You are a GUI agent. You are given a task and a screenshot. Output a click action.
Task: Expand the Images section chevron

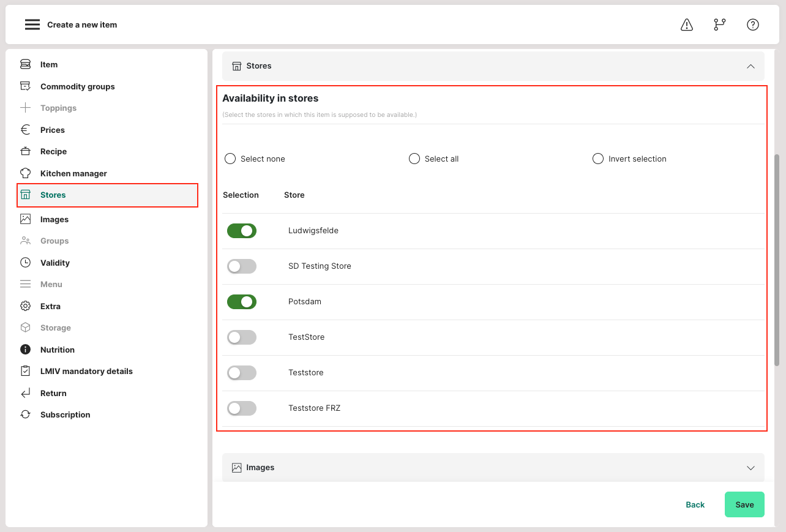[x=750, y=468]
